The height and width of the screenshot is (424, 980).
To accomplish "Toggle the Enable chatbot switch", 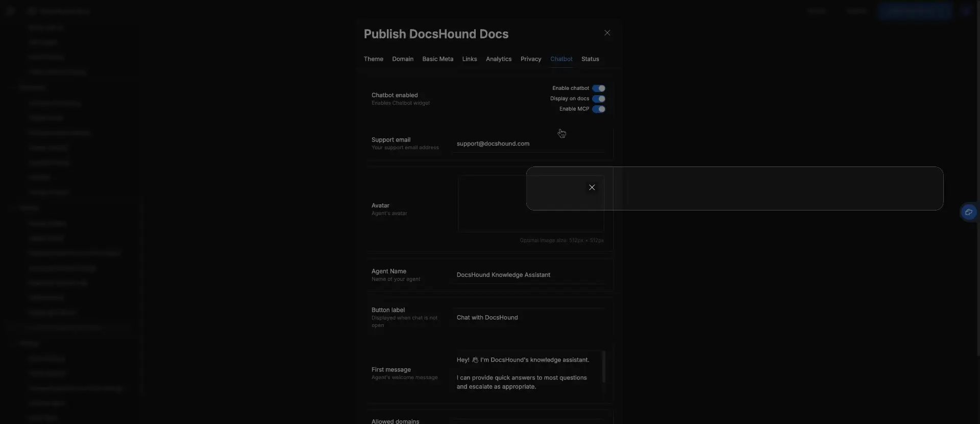I will [x=599, y=88].
